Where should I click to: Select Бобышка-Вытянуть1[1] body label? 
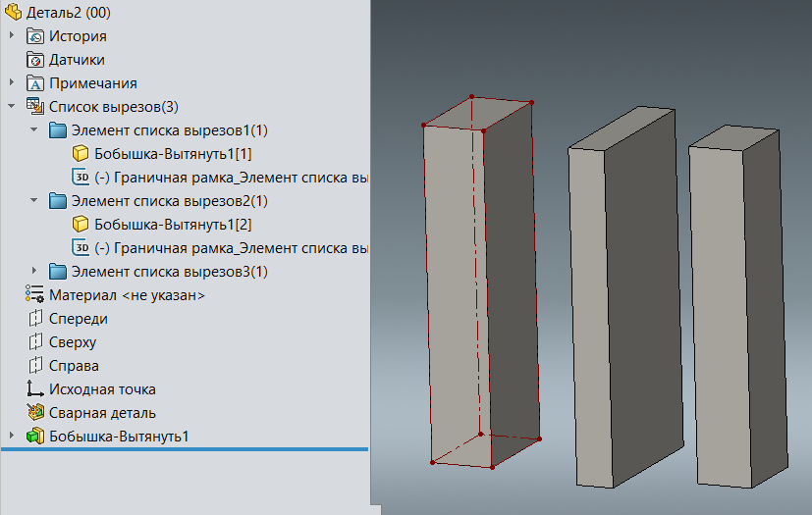coord(173,154)
